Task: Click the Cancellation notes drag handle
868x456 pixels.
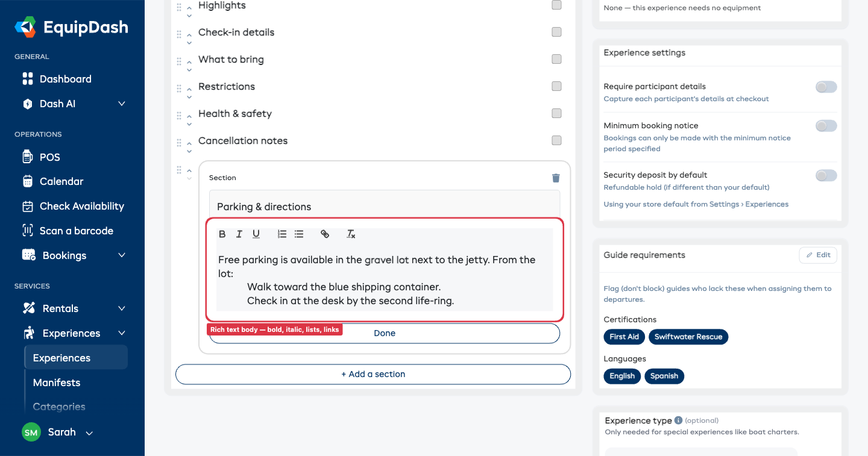Action: (x=179, y=143)
